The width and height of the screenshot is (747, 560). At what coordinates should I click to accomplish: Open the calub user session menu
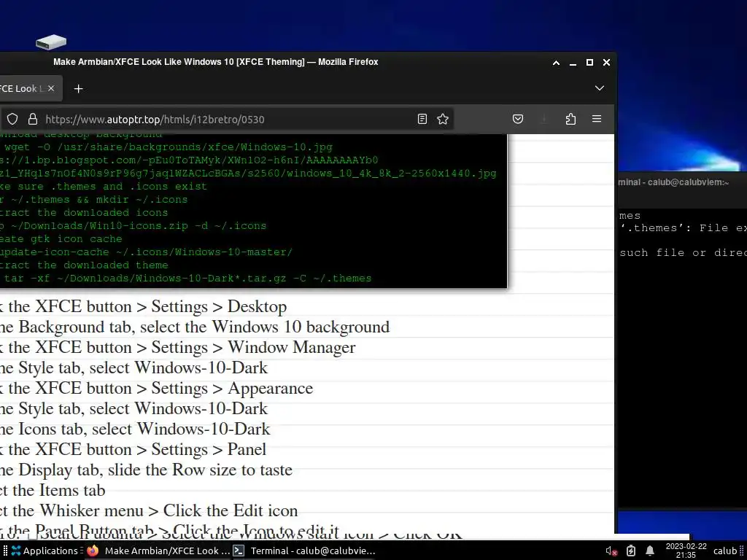(725, 551)
